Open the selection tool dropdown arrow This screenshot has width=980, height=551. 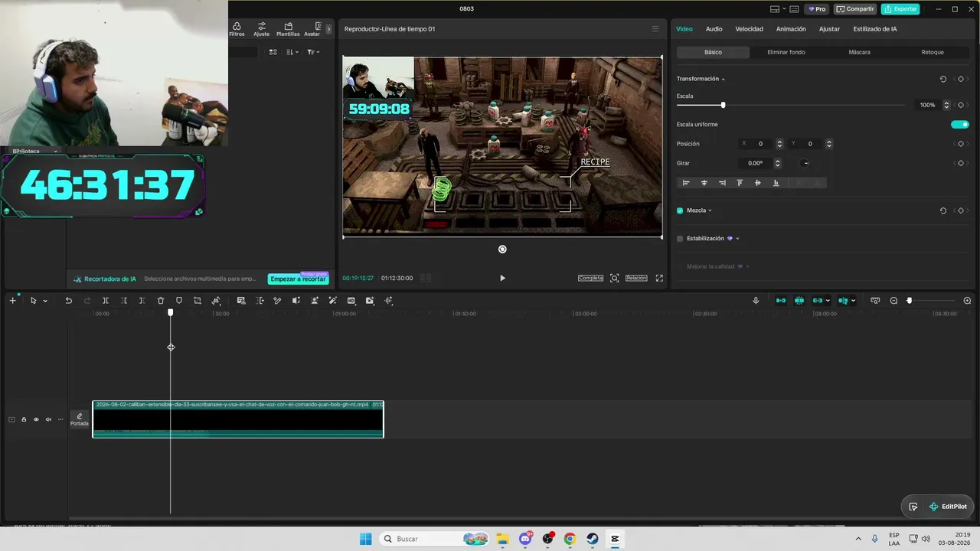(x=45, y=301)
